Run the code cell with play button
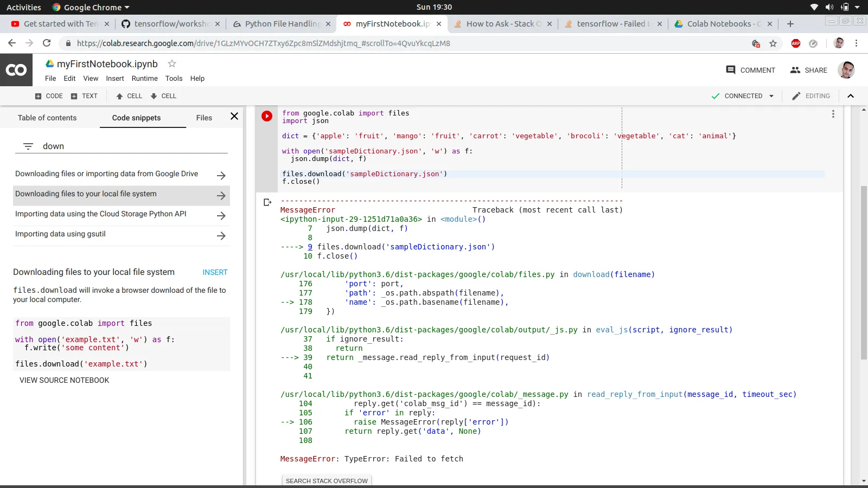The image size is (868, 488). tap(267, 116)
